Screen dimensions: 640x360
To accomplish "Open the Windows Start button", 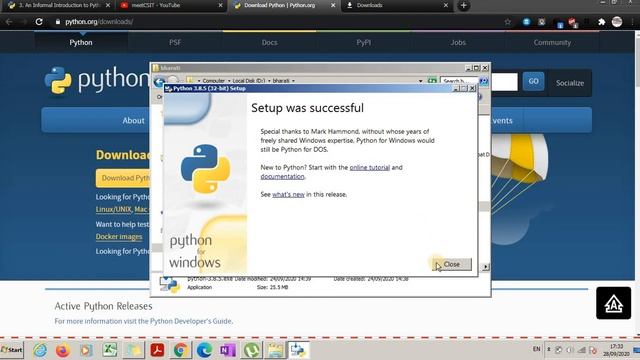I will point(12,350).
